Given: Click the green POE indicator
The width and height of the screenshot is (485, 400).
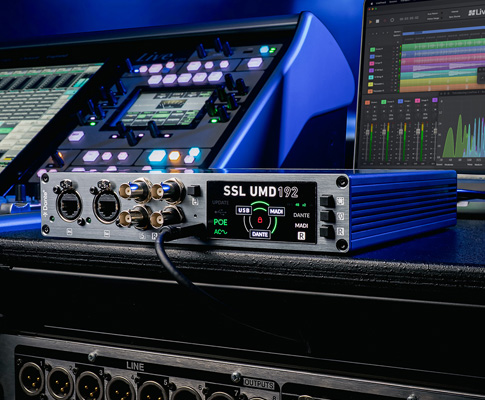Looking at the screenshot, I should [220, 222].
